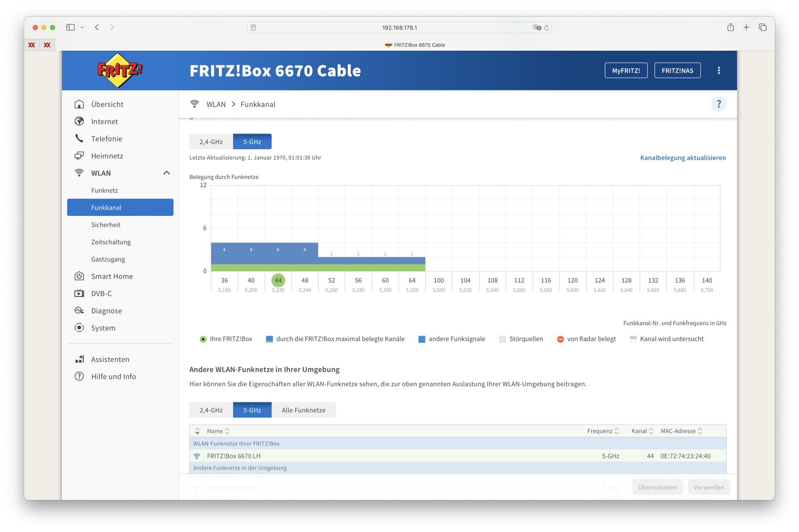799x532 pixels.
Task: Click the System icon
Action: 79,327
